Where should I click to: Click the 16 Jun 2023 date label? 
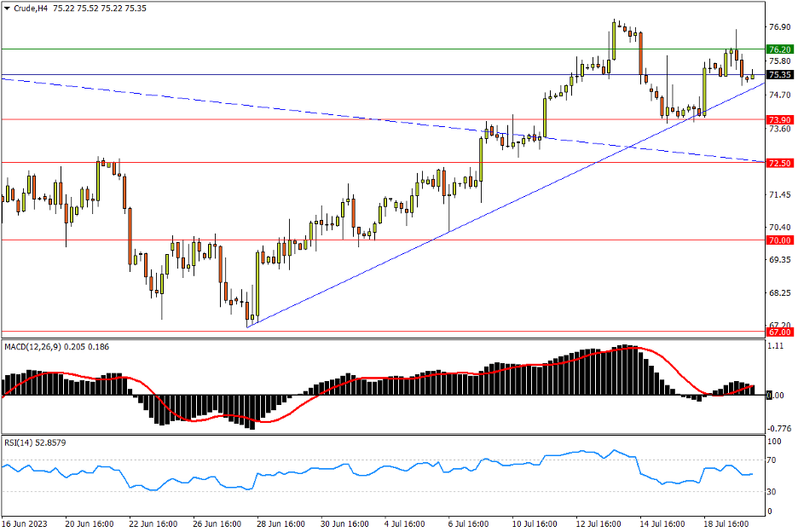tap(24, 523)
